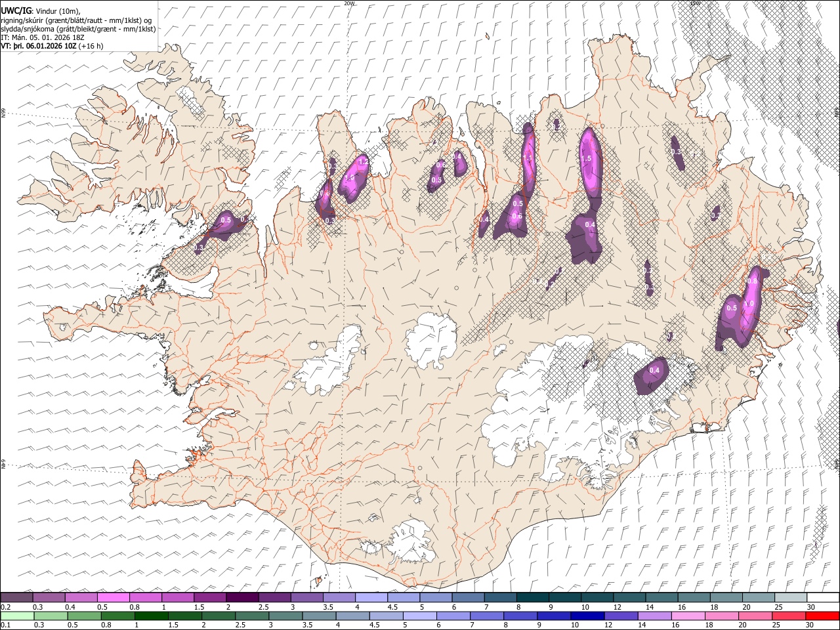Choose the lower legend swatch starting at 2.5
Screen dimensions: 840x630
(x=253, y=616)
